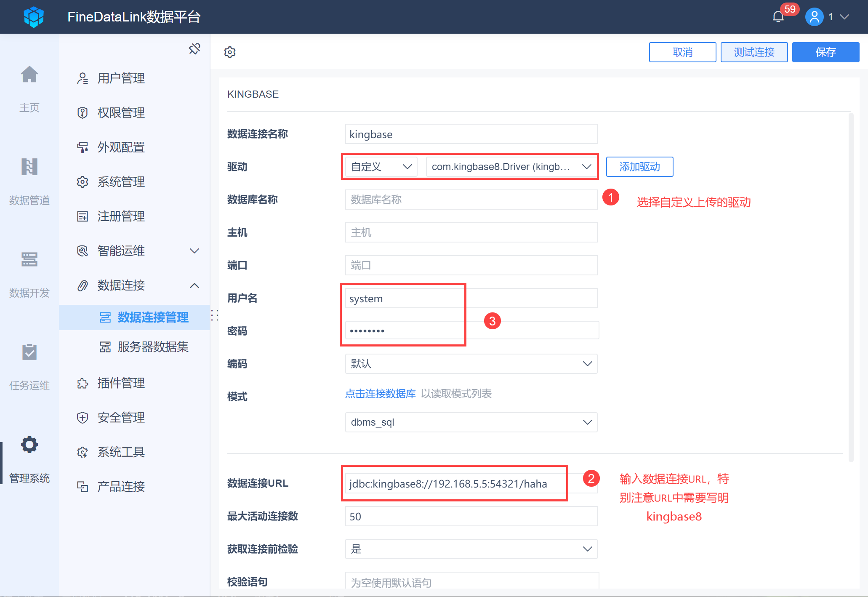Click 测试连接 button

point(754,52)
